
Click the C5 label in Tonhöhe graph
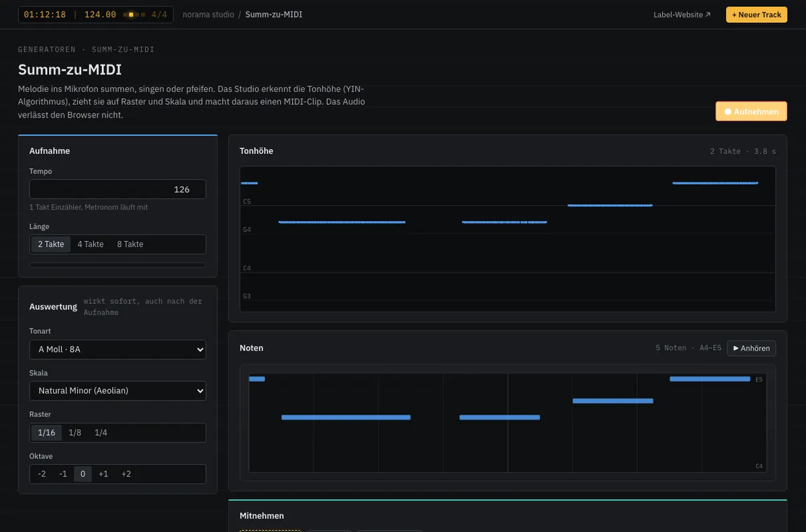coord(247,202)
